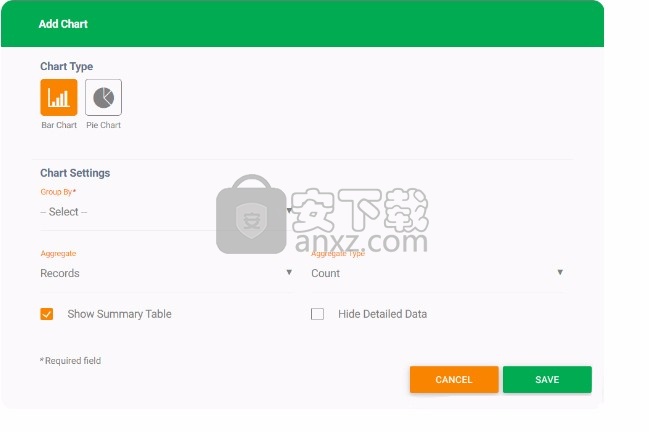
Task: Click the Add Chart dialog title
Action: tap(63, 24)
